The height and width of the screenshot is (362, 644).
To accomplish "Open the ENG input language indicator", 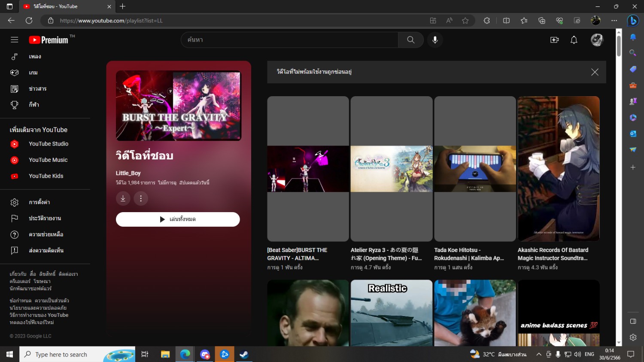I will pyautogui.click(x=589, y=354).
